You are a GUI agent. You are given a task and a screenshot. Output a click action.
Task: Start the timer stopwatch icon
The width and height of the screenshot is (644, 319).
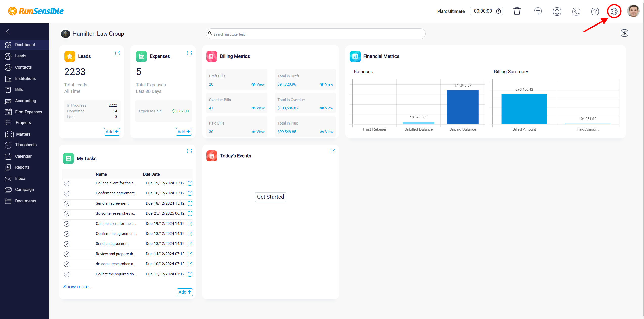tap(498, 11)
